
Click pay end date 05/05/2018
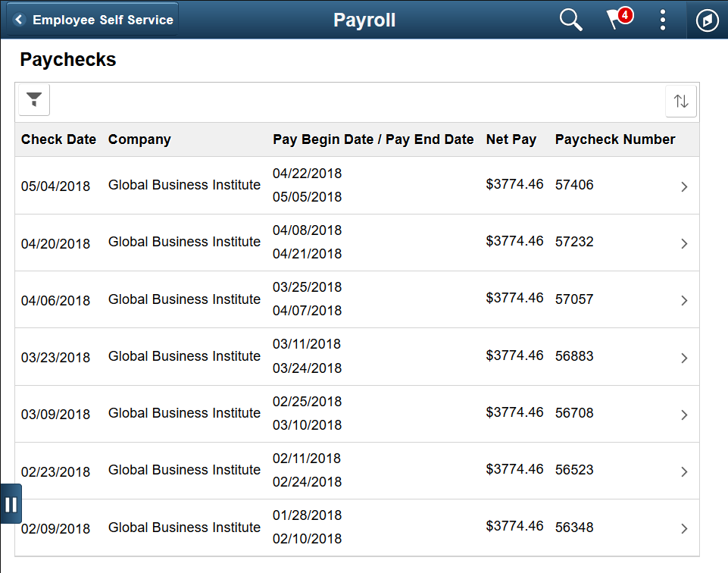pos(308,197)
